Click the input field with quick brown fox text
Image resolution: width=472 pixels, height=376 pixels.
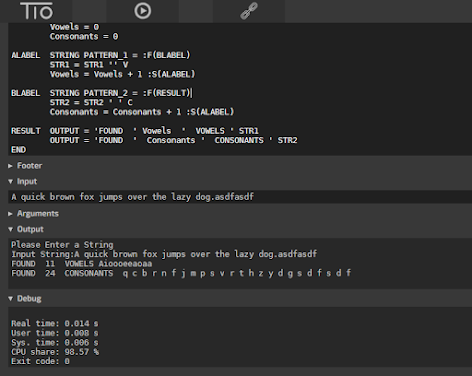point(240,197)
